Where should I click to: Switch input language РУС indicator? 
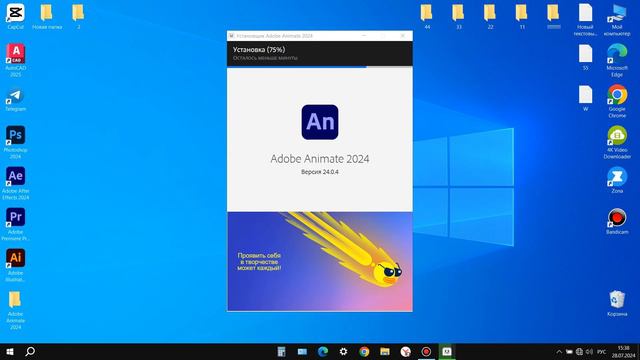tap(602, 351)
